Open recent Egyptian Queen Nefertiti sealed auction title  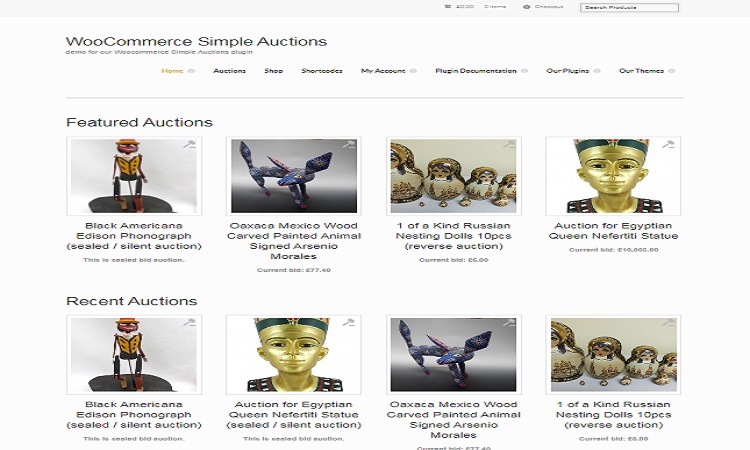294,415
